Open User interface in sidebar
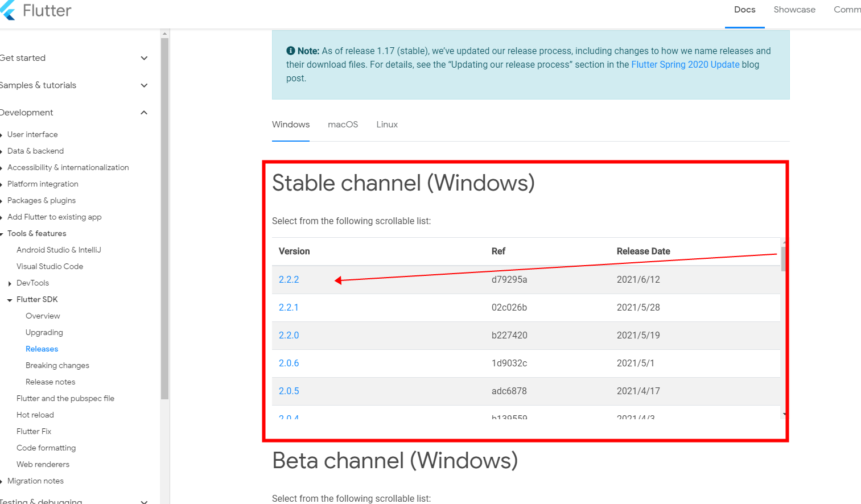The width and height of the screenshot is (861, 504). 32,135
